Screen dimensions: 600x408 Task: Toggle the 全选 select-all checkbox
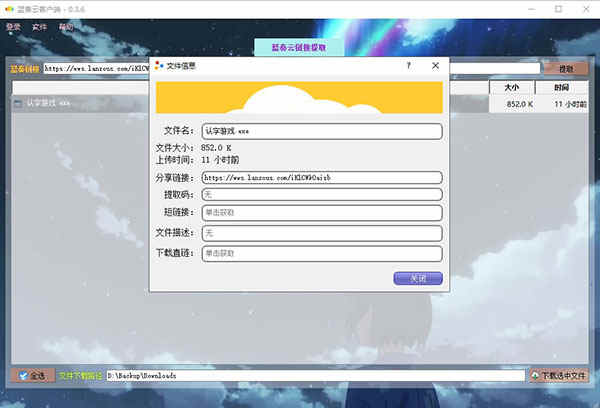pos(33,376)
